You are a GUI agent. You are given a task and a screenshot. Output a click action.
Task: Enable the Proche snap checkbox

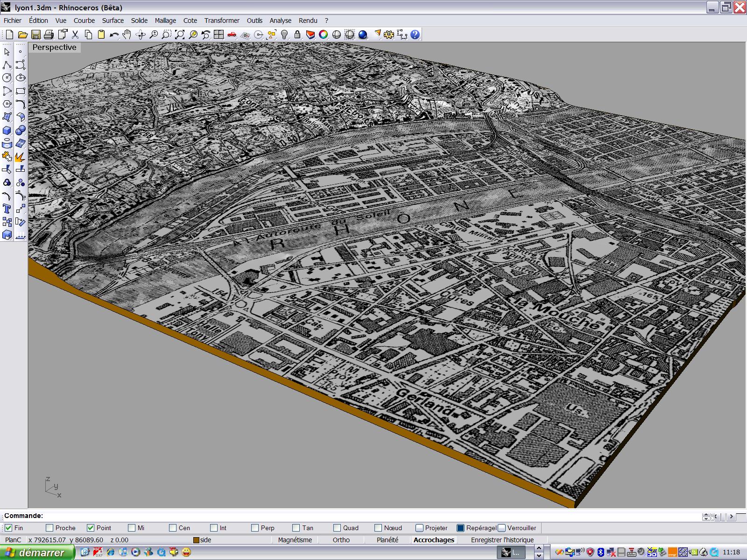coord(49,528)
